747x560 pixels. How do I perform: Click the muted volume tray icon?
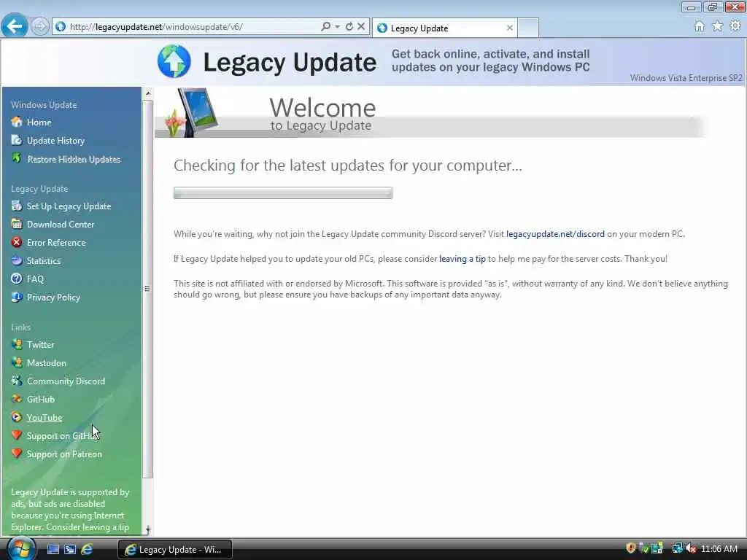[691, 548]
